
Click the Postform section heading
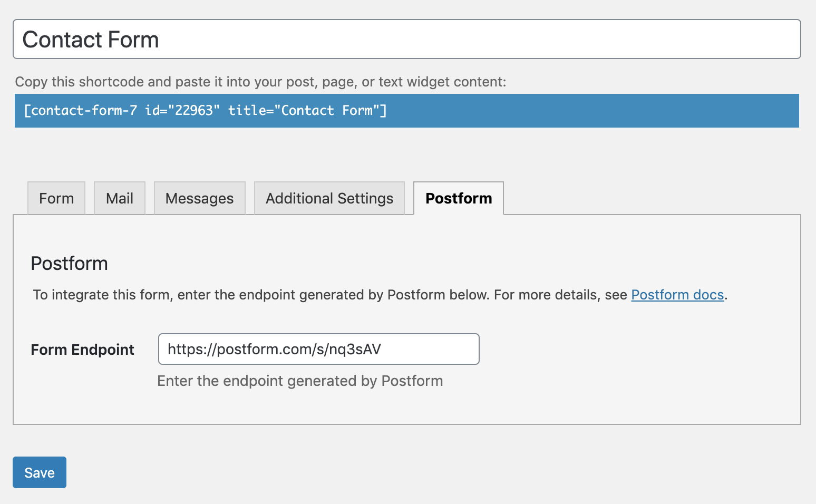70,263
